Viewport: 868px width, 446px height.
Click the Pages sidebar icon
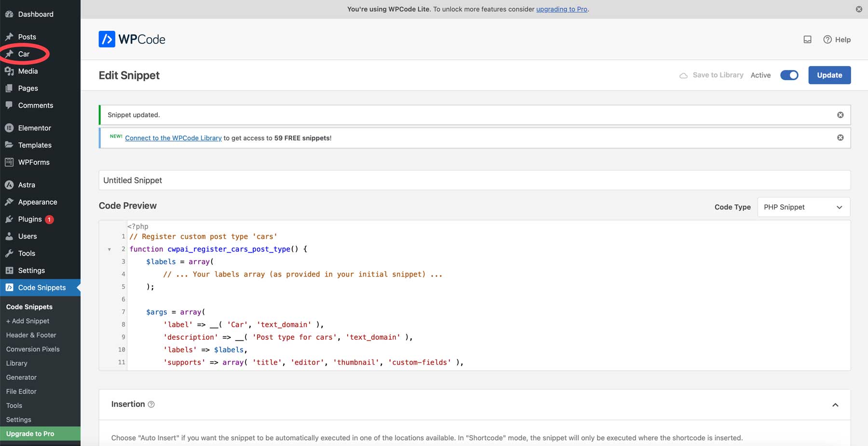tap(9, 88)
